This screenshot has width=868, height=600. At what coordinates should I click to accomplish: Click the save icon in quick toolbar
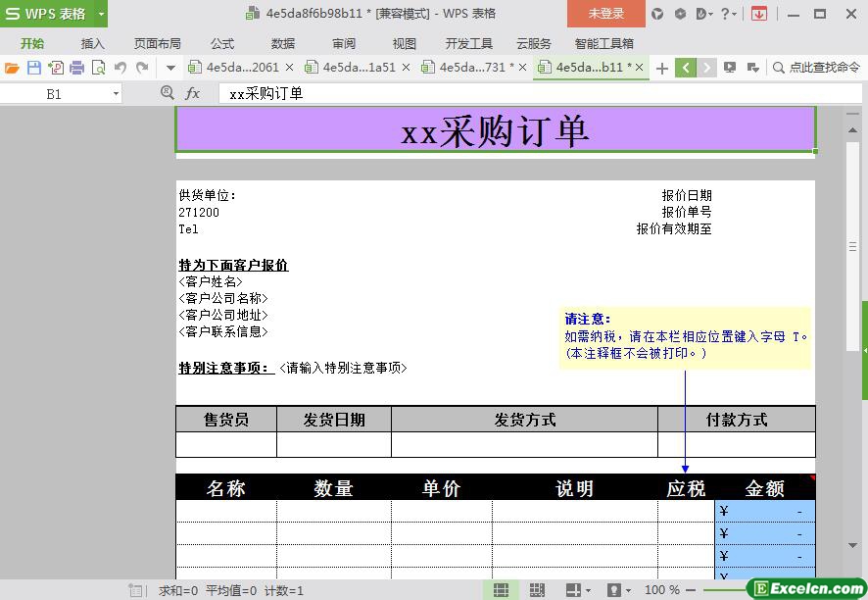[x=33, y=68]
